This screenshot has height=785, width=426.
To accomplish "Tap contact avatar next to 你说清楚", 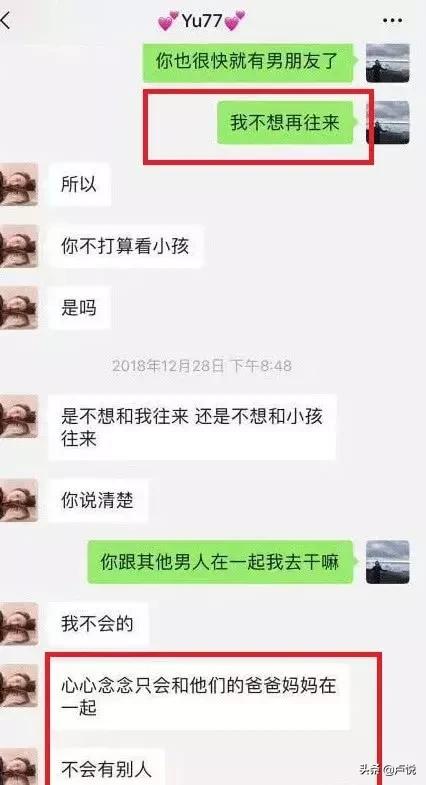I will point(19,500).
